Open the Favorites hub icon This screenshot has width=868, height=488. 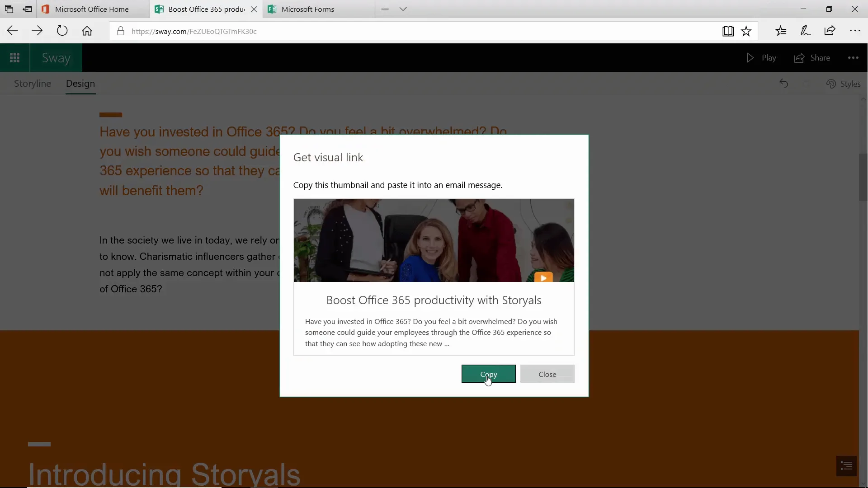tap(781, 31)
